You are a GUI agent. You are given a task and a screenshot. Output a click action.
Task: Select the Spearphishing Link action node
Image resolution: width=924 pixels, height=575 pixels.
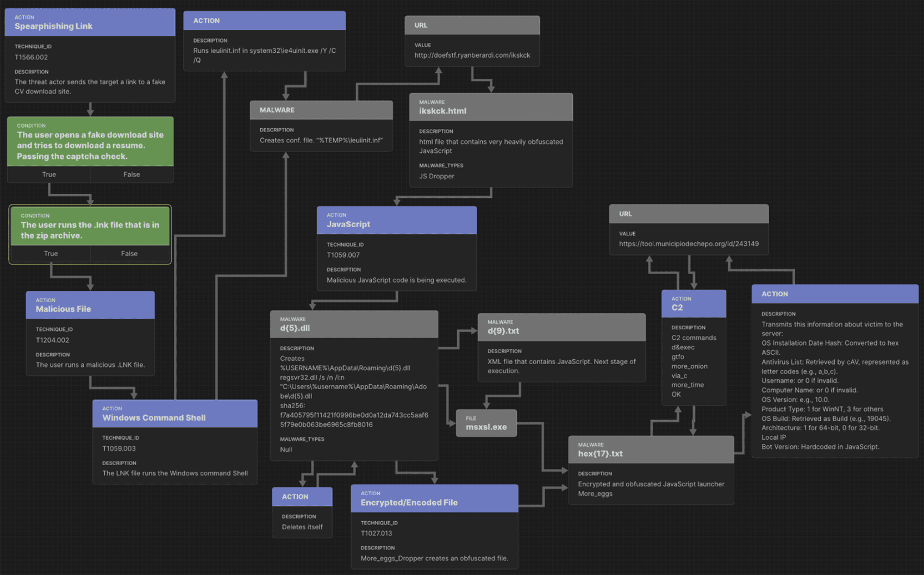(x=90, y=22)
